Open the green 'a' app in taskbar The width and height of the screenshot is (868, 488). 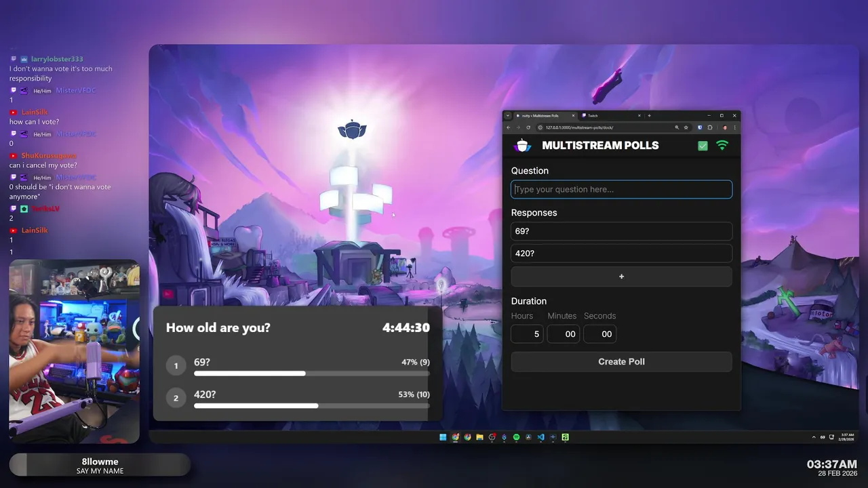coord(565,437)
